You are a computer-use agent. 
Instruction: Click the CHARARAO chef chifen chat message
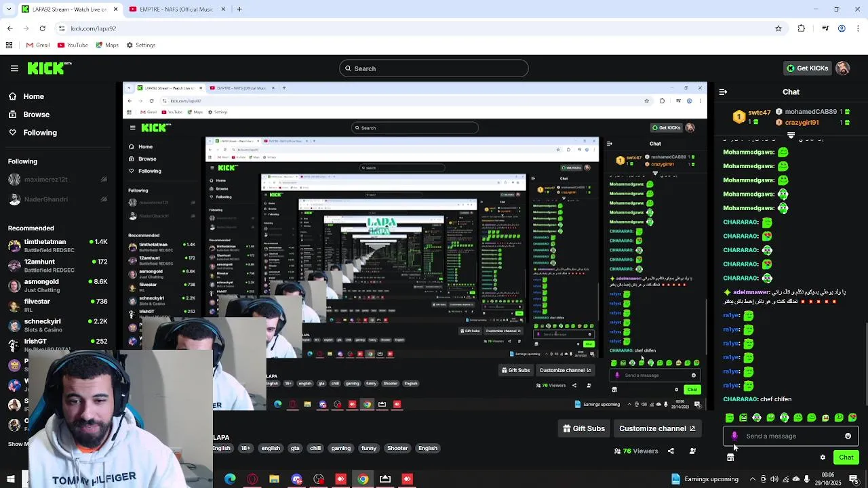point(757,399)
